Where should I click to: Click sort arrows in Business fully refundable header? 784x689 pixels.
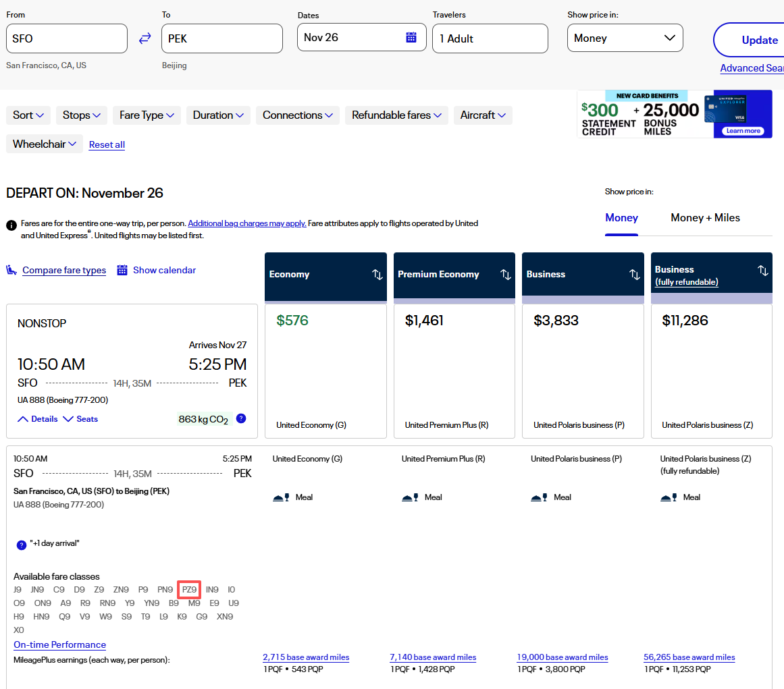762,271
